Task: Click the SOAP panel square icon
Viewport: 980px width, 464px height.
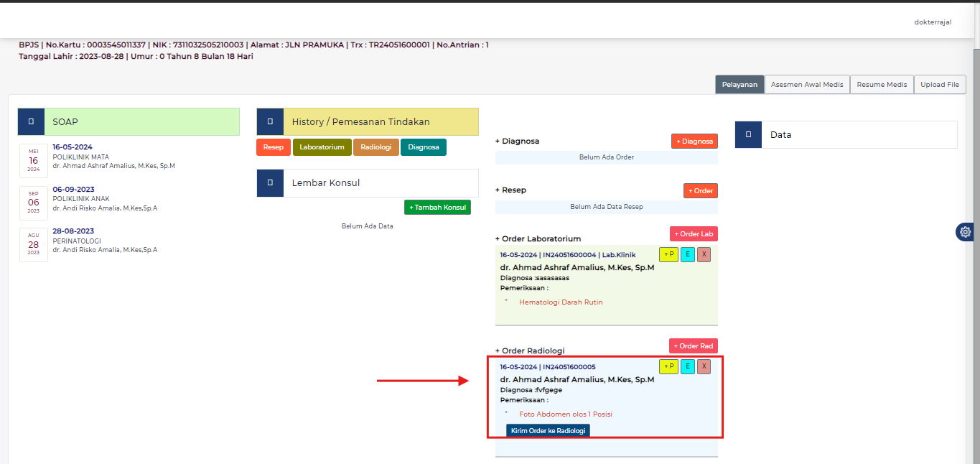Action: click(x=31, y=122)
